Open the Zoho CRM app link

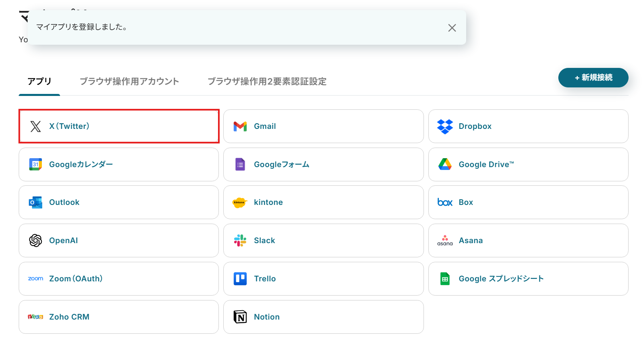tap(69, 317)
